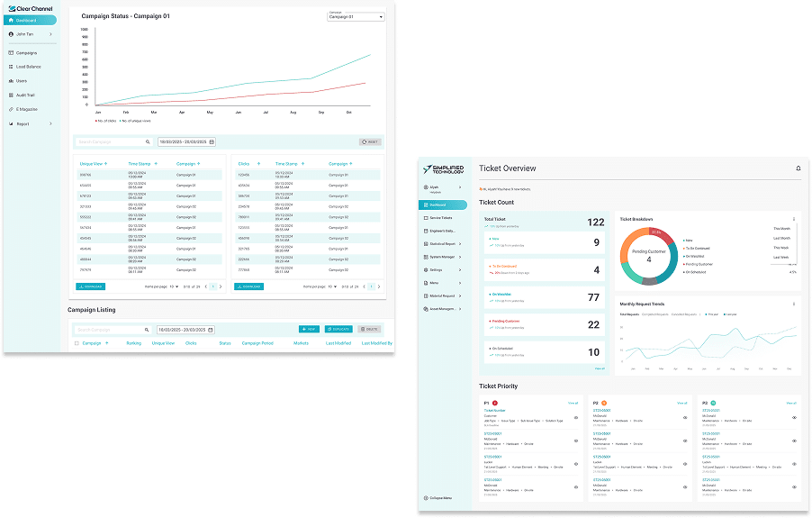Click the Service Tickets sidebar icon
Screen dimensions: 812x518
425,218
